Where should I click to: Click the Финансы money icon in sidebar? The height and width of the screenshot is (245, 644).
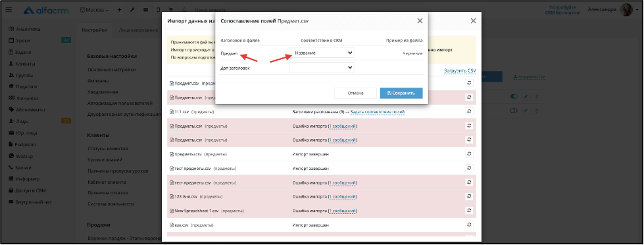pyautogui.click(x=11, y=98)
